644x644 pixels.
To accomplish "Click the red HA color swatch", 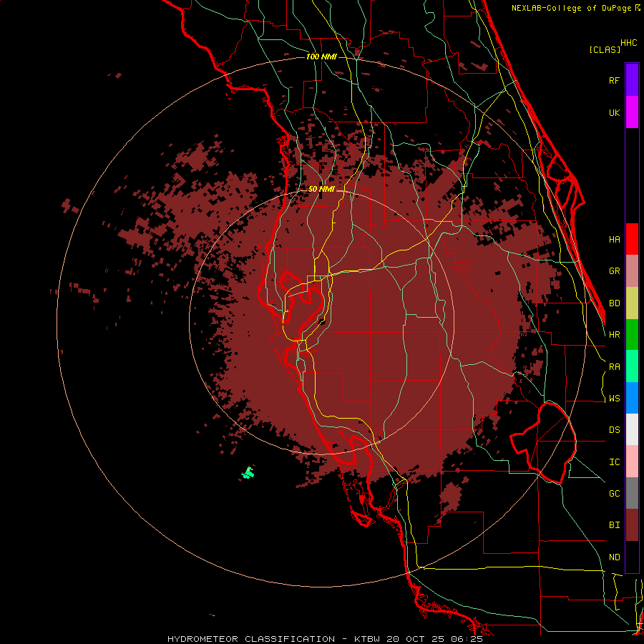I will [x=632, y=239].
